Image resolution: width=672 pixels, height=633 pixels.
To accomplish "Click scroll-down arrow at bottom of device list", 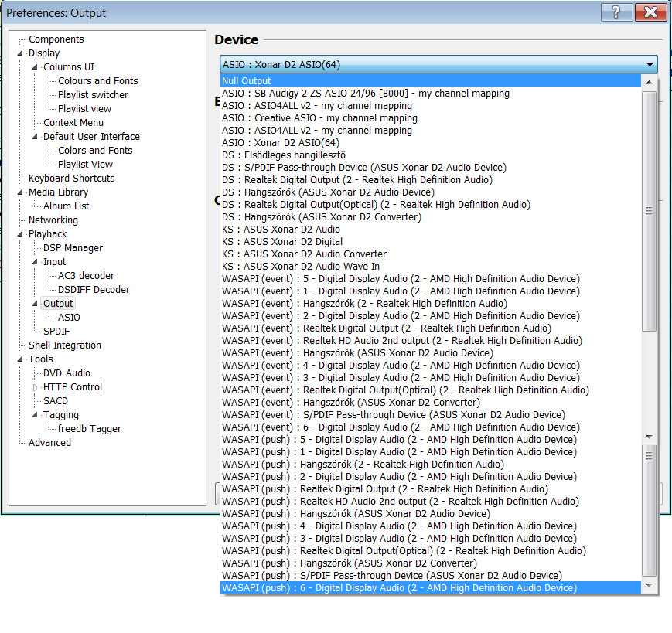I will click(649, 585).
